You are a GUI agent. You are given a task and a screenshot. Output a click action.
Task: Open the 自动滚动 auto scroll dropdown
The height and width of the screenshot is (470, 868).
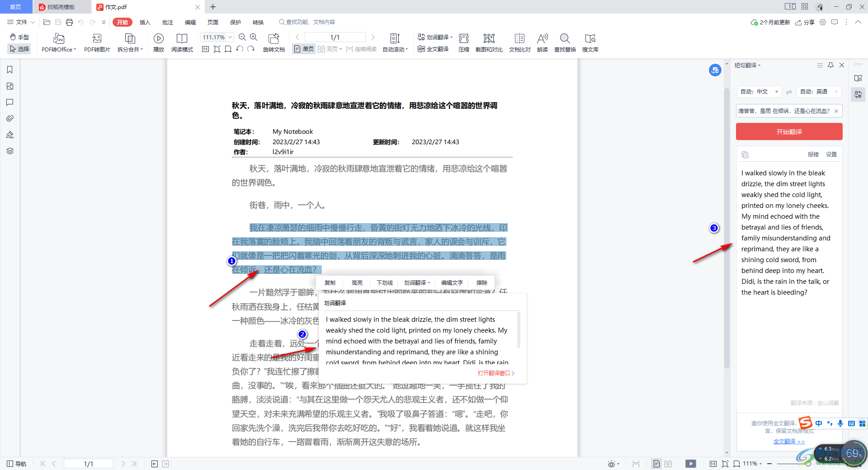pyautogui.click(x=395, y=43)
